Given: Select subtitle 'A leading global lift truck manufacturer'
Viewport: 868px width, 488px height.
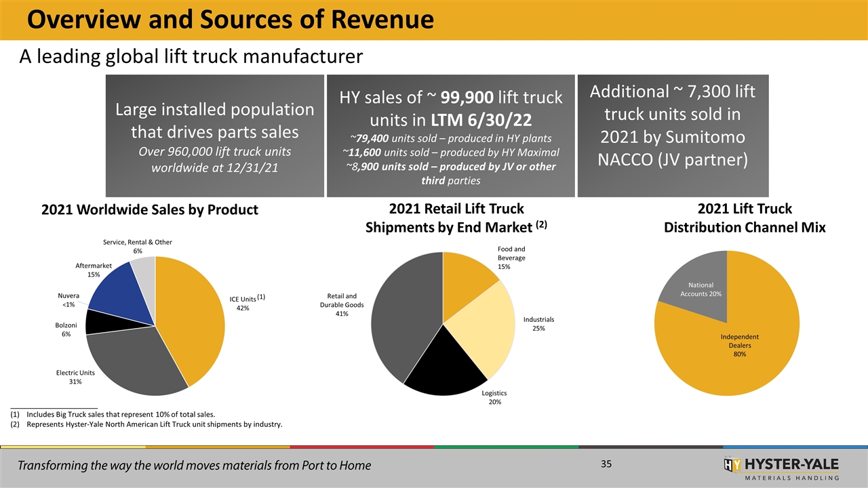Looking at the screenshot, I should 191,56.
